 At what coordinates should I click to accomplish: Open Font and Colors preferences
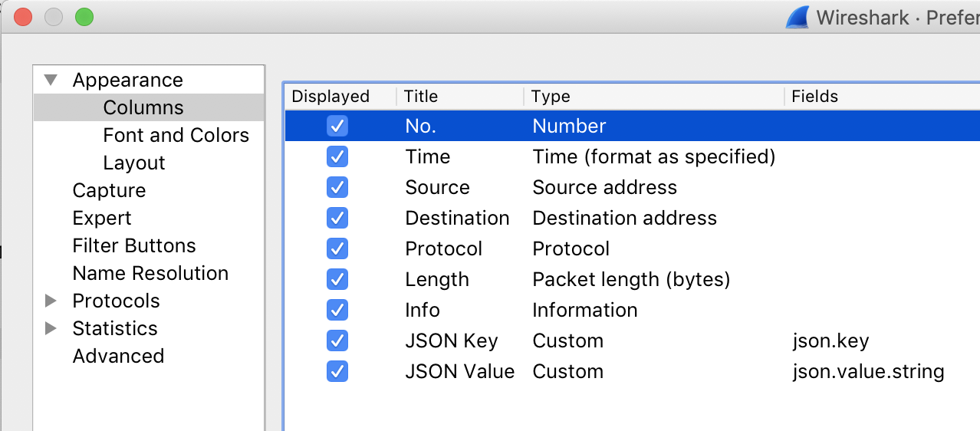pyautogui.click(x=176, y=135)
